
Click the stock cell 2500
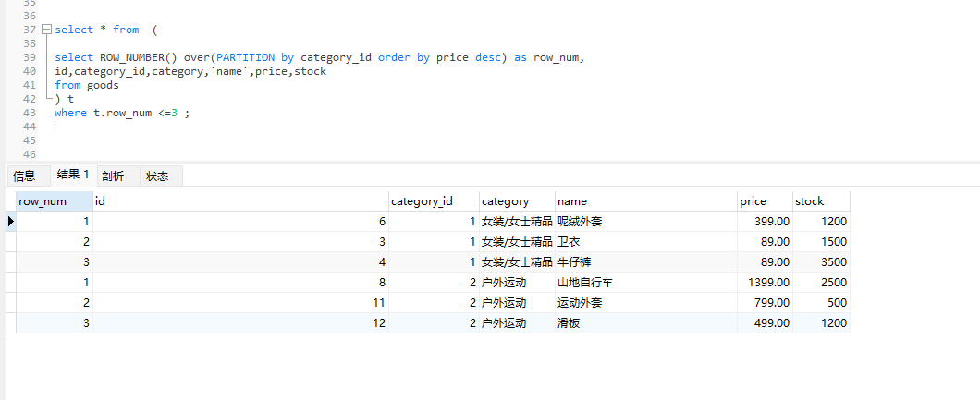(821, 282)
